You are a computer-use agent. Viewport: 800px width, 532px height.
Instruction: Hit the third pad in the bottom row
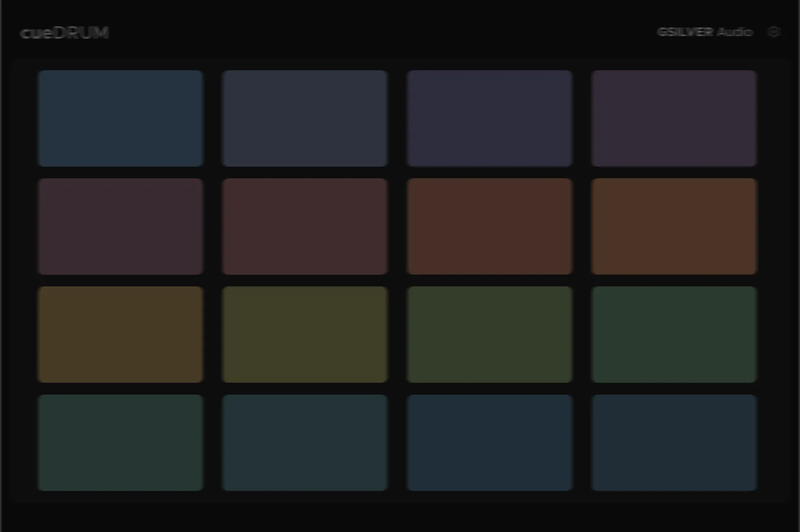pos(489,443)
